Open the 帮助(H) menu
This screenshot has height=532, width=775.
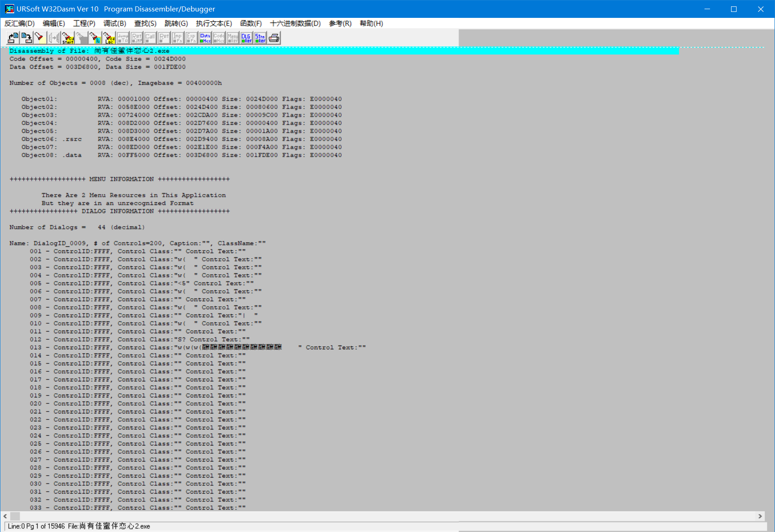(371, 23)
